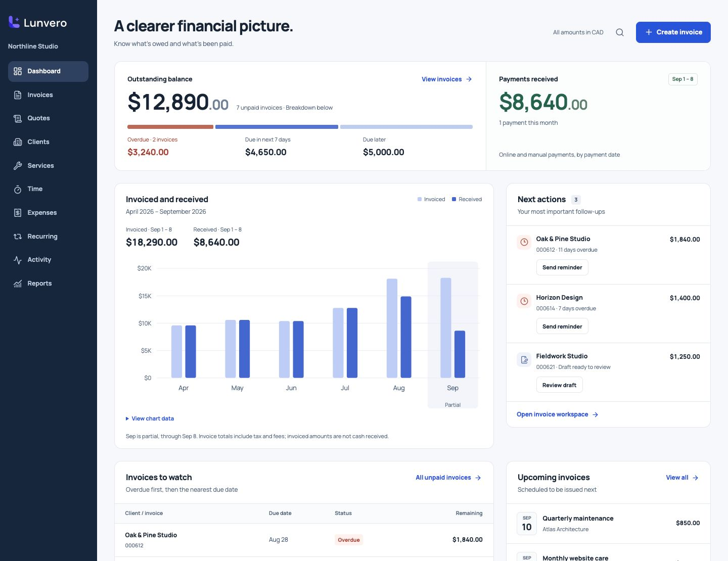Open the Services menu item

[48, 166]
